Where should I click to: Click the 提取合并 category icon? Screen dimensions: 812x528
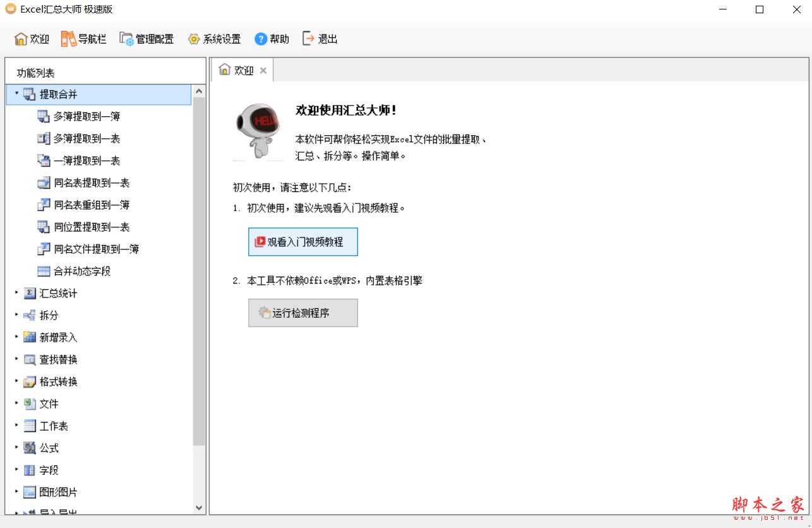click(x=30, y=95)
